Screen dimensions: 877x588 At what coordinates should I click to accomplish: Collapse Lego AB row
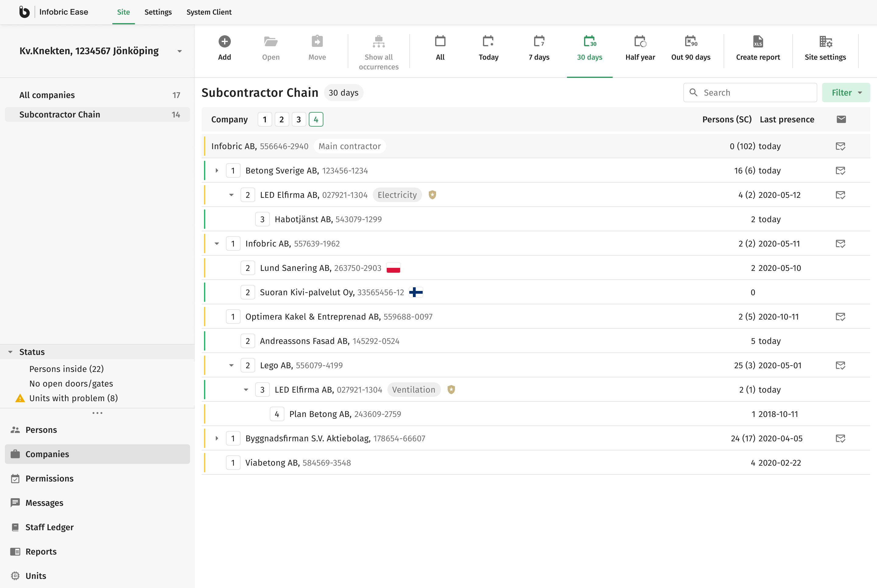[231, 366]
